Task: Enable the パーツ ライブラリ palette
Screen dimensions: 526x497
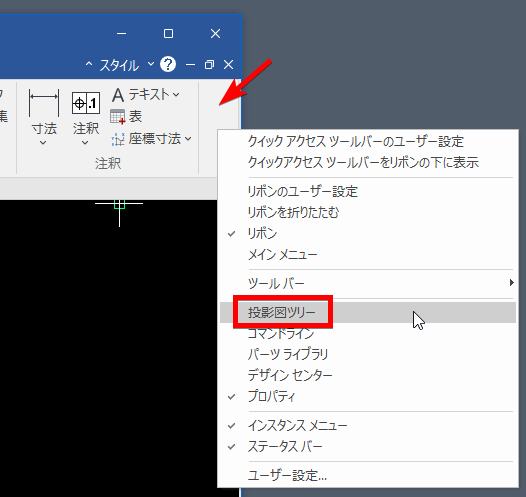Action: pos(368,354)
